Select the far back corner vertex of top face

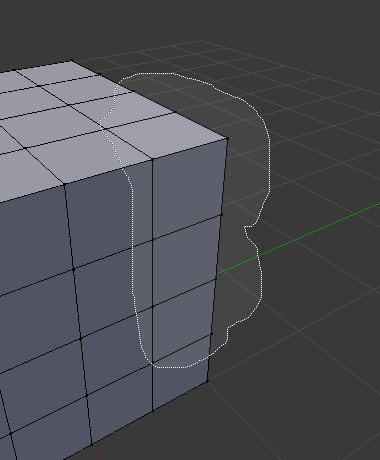71,61
